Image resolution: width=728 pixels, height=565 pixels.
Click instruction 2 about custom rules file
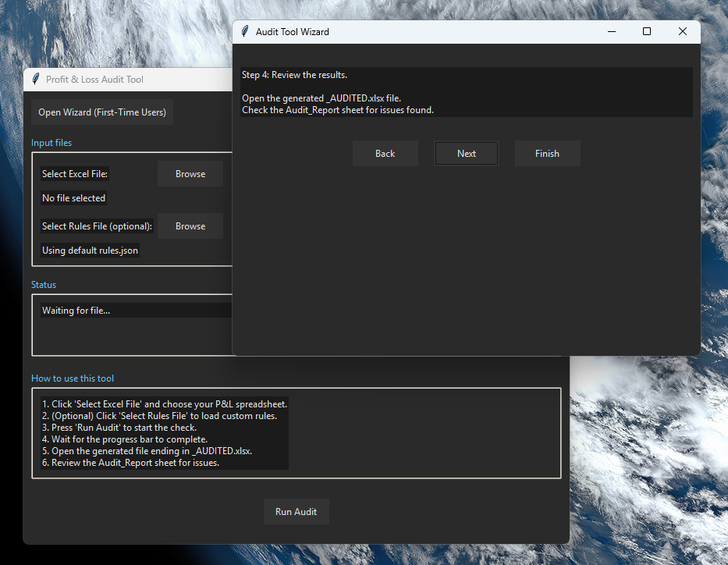pyautogui.click(x=160, y=416)
